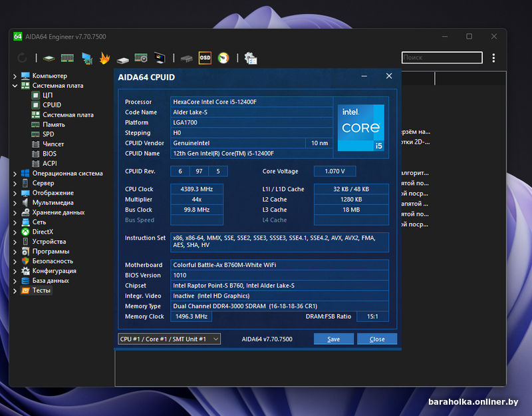This screenshot has height=416, width=532.
Task: Click the Motherboard value Colorful Battle-Ax B760M-White WiFi
Action: (x=279, y=265)
